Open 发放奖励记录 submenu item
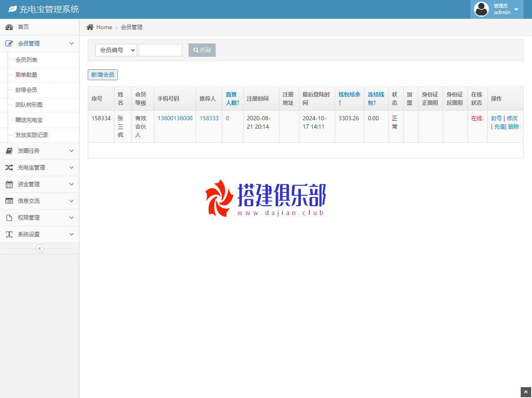Image resolution: width=532 pixels, height=398 pixels. point(32,135)
